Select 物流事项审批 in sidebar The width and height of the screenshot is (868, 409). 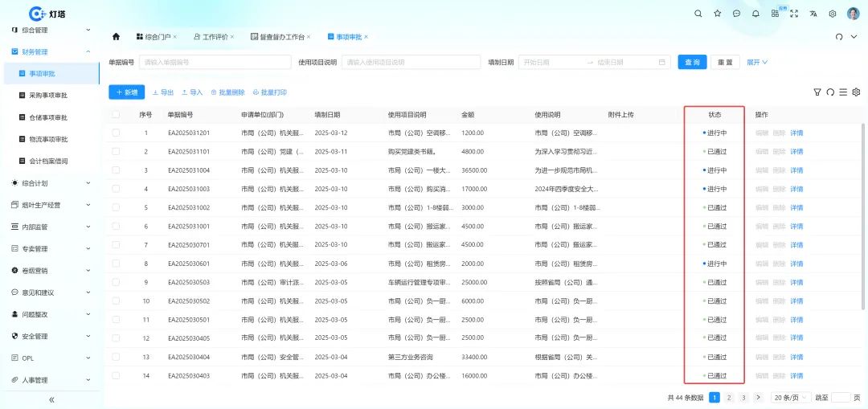tap(51, 139)
